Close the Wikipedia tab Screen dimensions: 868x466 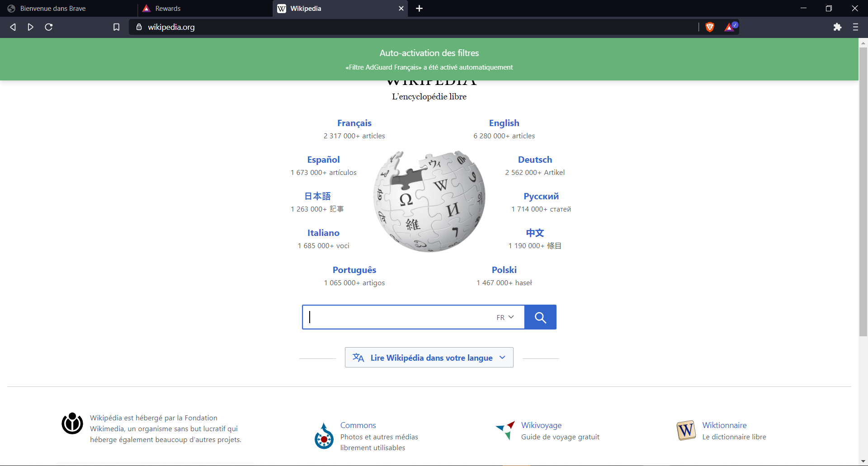pos(401,9)
